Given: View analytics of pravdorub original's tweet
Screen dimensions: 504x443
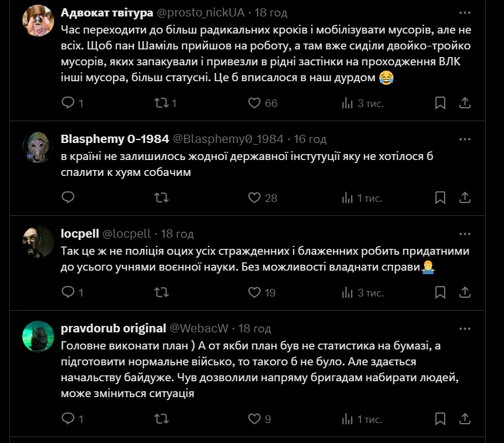Looking at the screenshot, I should (348, 419).
